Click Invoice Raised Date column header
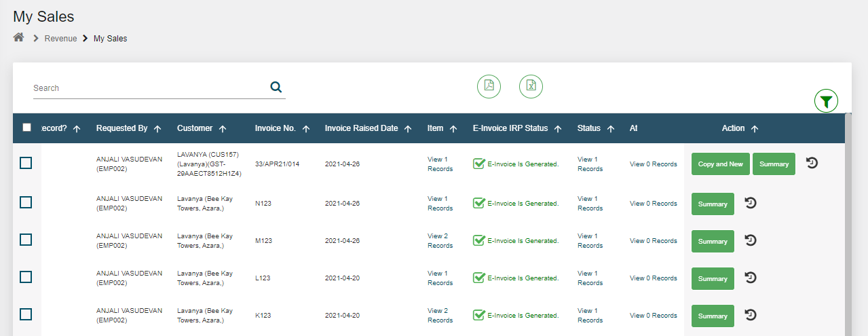Image resolution: width=868 pixels, height=336 pixels. coord(361,128)
